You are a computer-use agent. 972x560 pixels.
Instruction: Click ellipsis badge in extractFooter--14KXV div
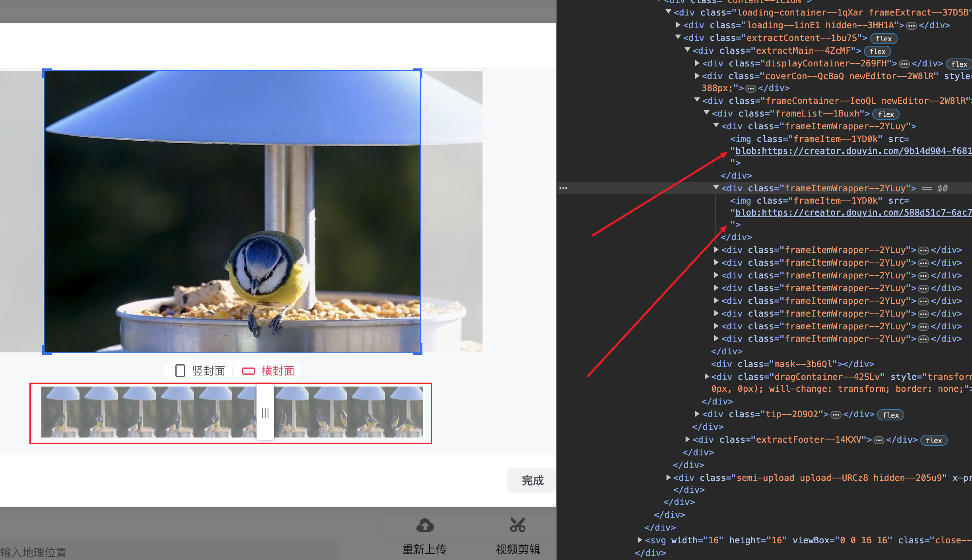[x=879, y=440]
